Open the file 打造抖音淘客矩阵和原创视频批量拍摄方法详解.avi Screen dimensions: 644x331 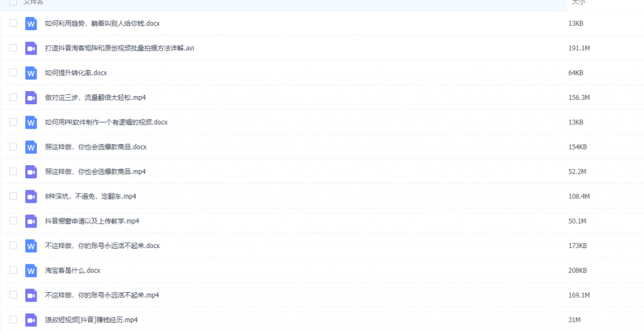[x=119, y=48]
